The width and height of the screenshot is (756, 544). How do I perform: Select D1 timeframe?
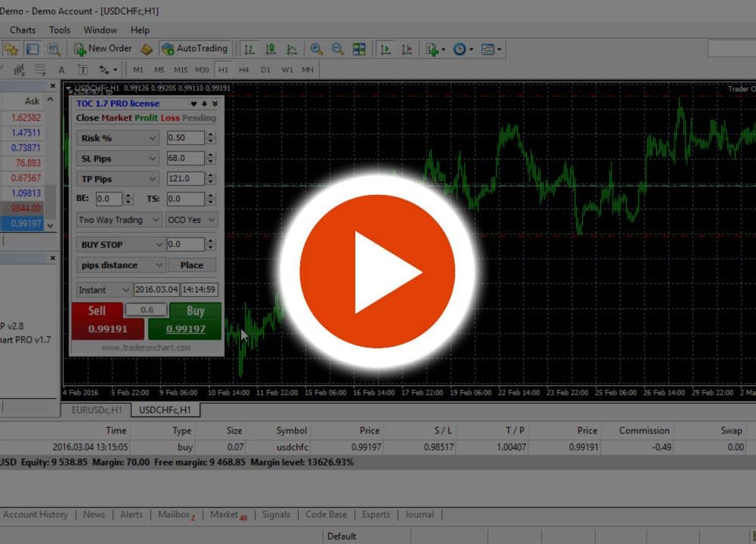click(x=265, y=70)
